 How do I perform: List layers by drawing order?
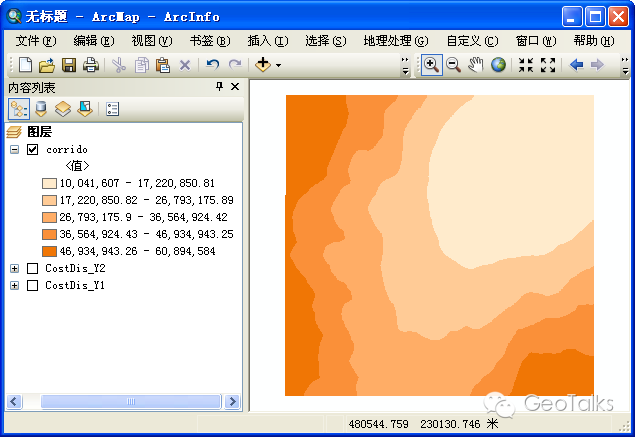coord(19,109)
